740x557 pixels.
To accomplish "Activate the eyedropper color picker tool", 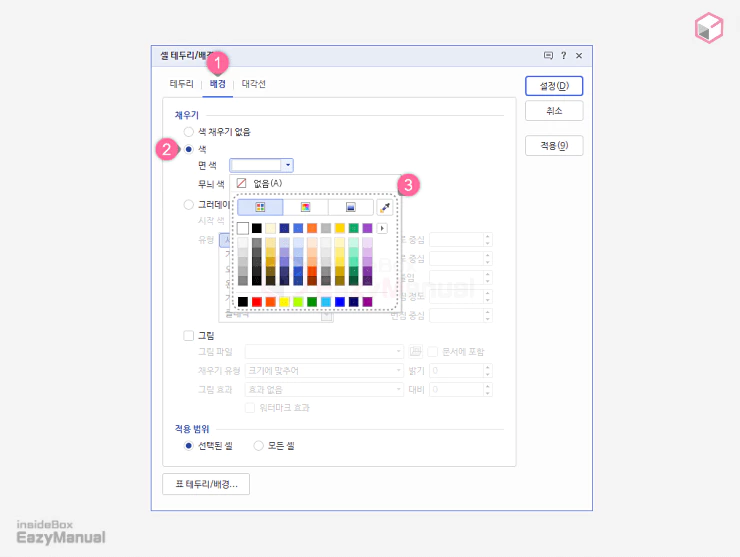I will (385, 207).
